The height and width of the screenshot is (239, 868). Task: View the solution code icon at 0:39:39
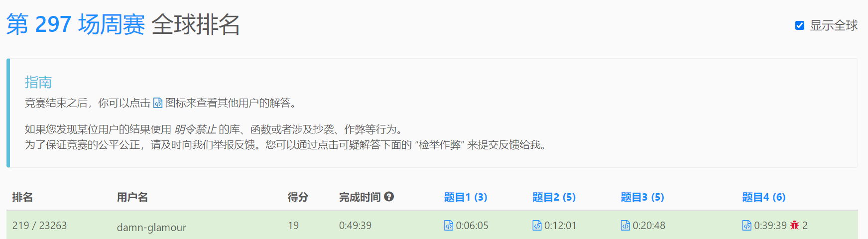tap(746, 226)
